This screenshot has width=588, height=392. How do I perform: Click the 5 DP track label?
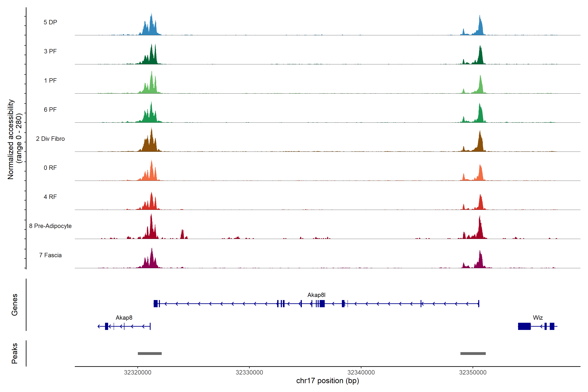click(50, 22)
